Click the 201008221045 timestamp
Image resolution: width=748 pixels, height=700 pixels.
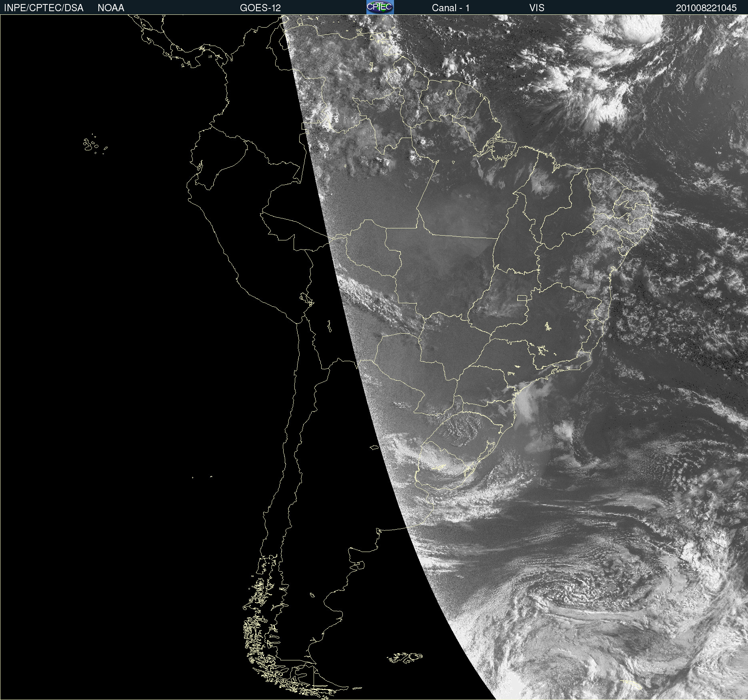click(x=706, y=8)
